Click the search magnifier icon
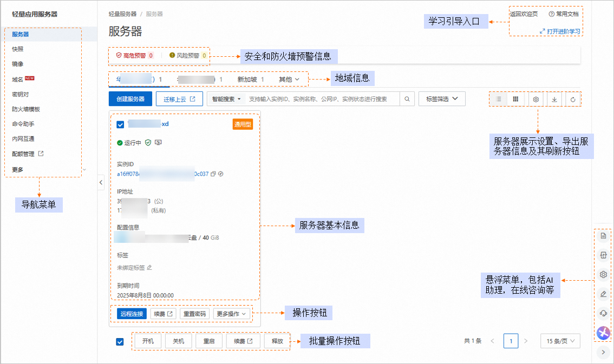This screenshot has width=614, height=364. 407,99
